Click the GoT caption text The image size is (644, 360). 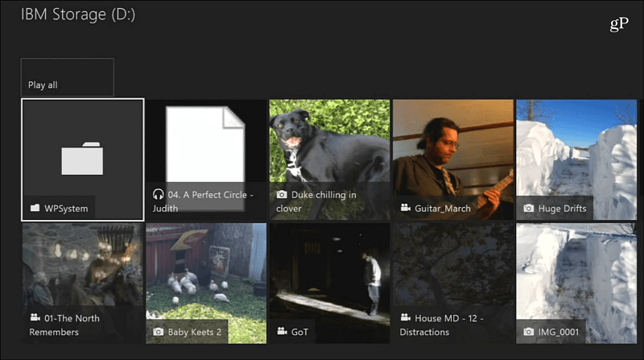[x=299, y=332]
